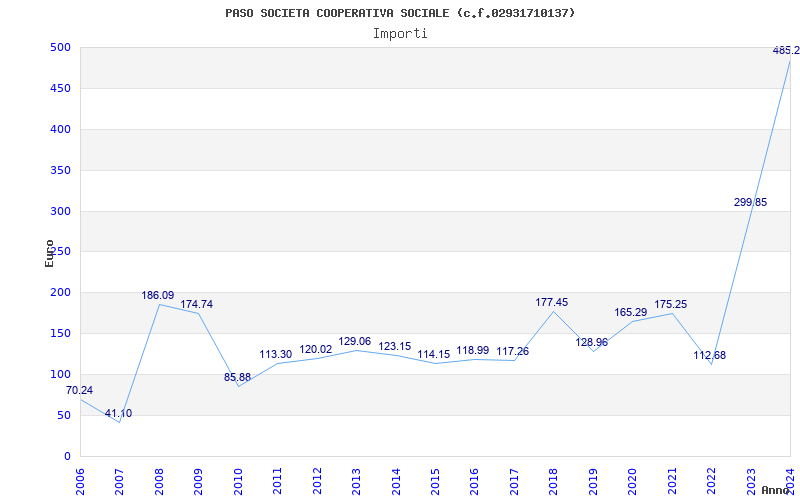Click the 2018 x-axis year label
Screen dimensions: 800x500
click(x=554, y=482)
